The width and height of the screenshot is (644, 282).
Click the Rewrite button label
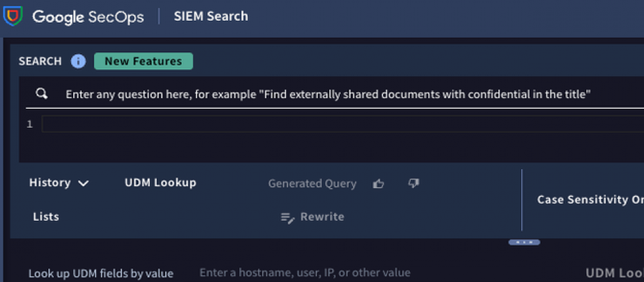[322, 217]
